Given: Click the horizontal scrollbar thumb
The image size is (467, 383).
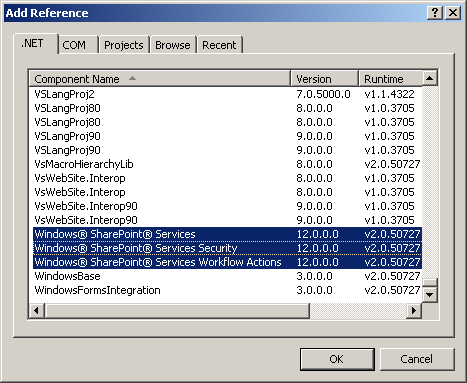Looking at the screenshot, I should coord(177,311).
